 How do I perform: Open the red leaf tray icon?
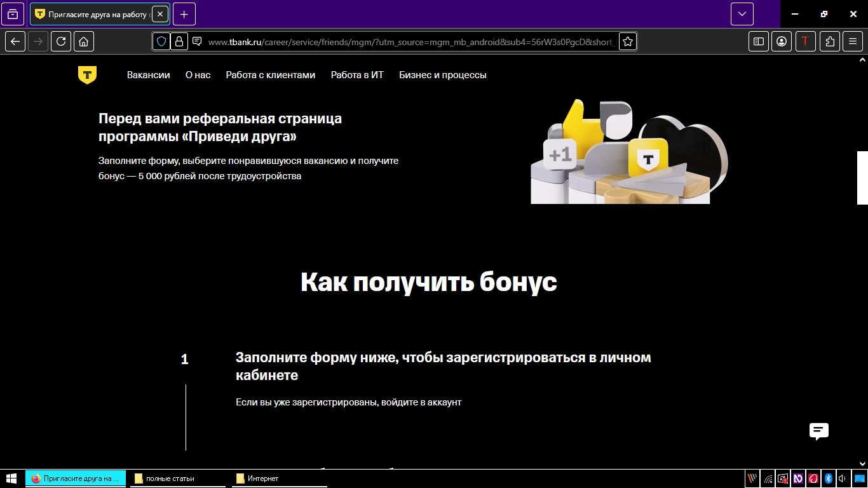pos(813,478)
